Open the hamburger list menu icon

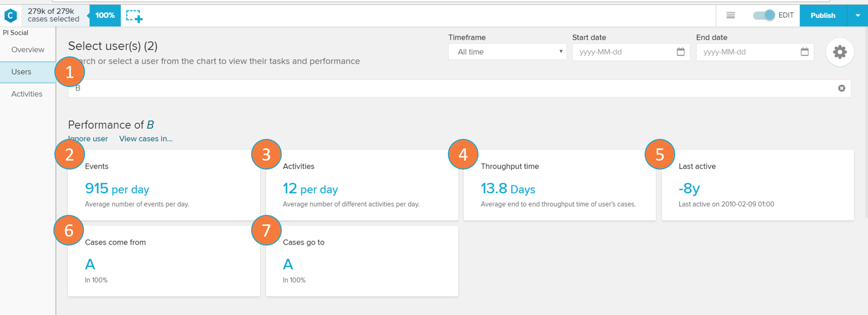click(x=731, y=16)
